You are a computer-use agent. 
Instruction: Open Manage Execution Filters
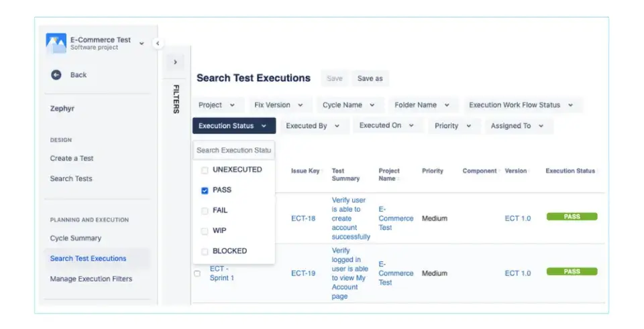(x=91, y=279)
